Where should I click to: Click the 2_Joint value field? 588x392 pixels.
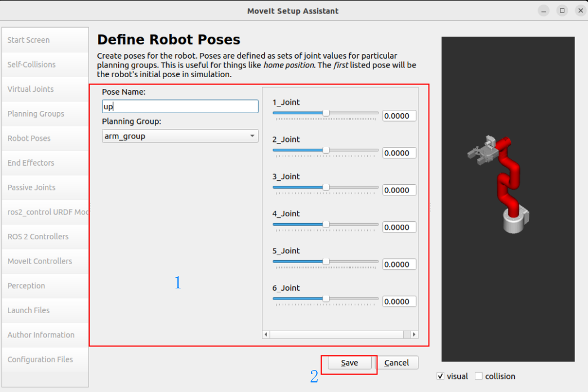tap(399, 153)
